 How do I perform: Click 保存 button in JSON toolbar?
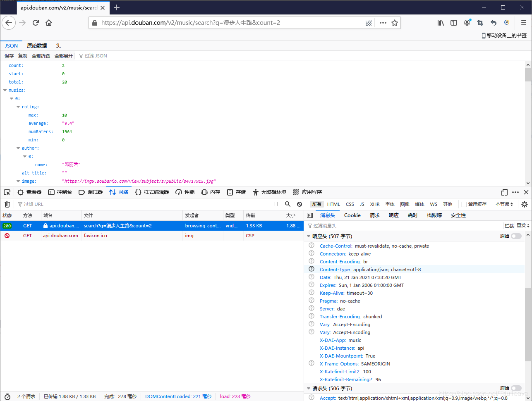point(9,56)
